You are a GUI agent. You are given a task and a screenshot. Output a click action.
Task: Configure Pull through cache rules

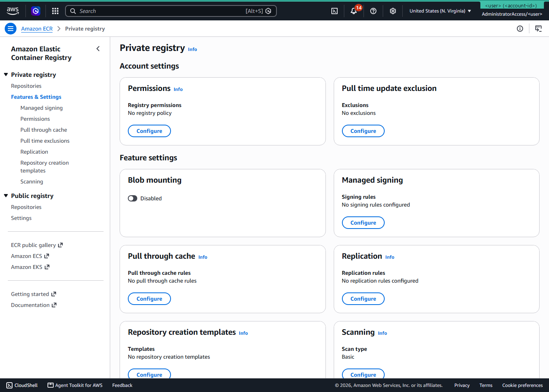pyautogui.click(x=149, y=299)
